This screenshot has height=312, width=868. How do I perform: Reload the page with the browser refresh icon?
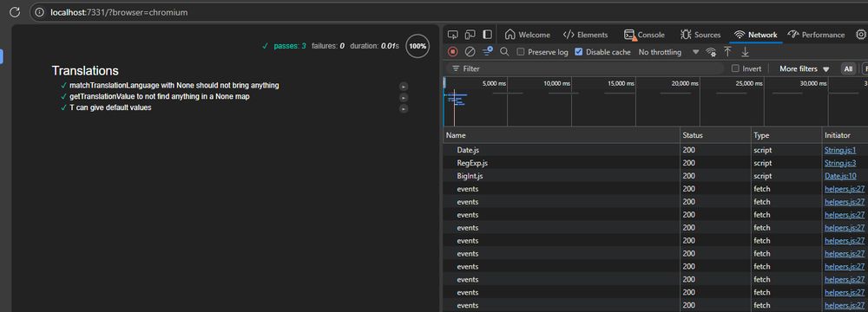[x=15, y=11]
